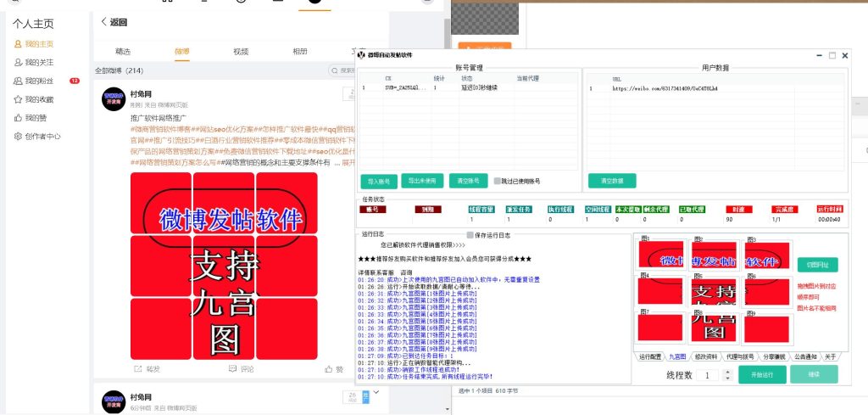Select nine-grid thumbnail 图9

(x=766, y=328)
